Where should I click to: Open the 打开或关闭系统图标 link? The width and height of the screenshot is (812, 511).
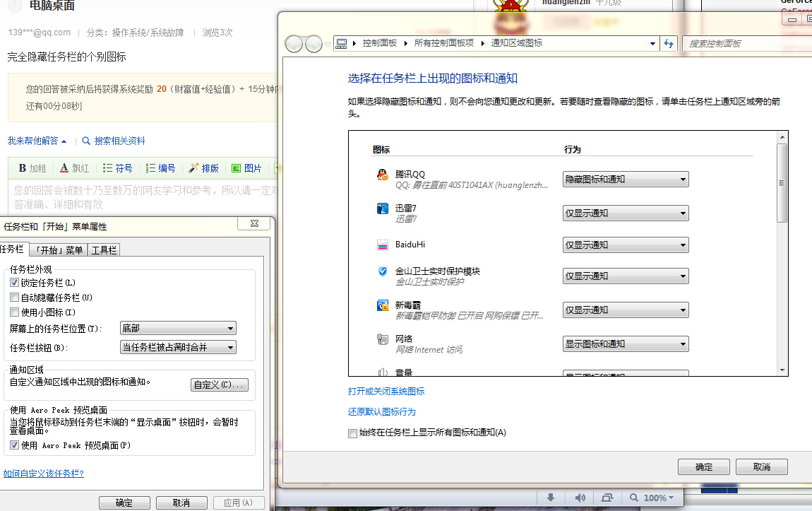386,392
